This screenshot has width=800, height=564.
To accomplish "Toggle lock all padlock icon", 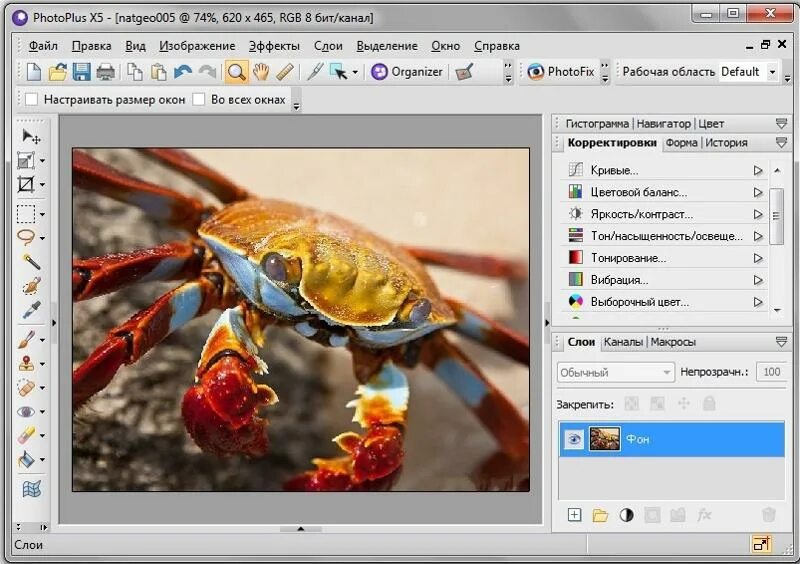I will point(709,404).
